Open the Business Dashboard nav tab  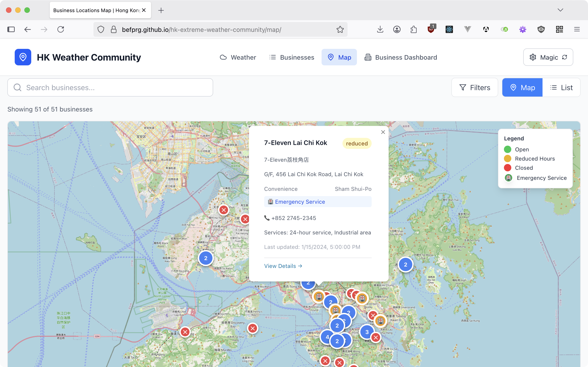click(401, 57)
